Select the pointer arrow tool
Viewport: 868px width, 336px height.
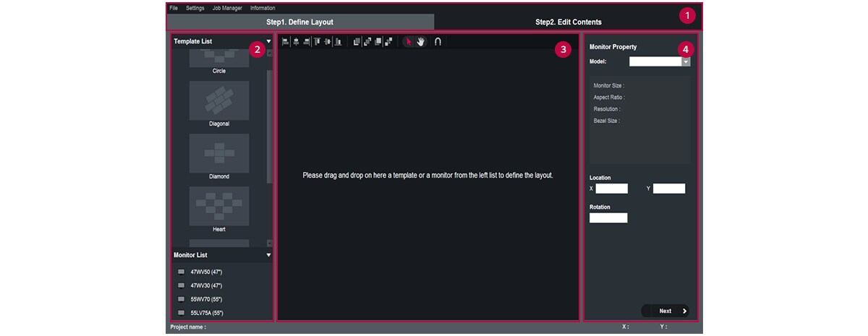click(407, 42)
